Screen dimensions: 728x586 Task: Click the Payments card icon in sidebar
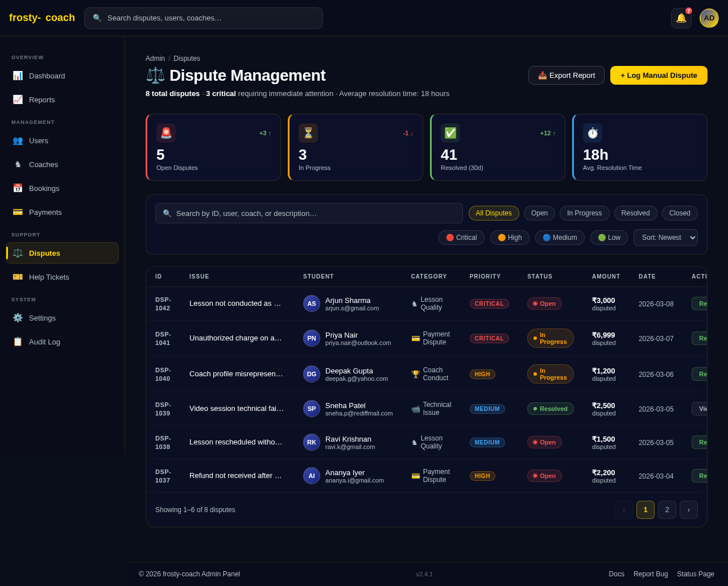[x=18, y=212]
